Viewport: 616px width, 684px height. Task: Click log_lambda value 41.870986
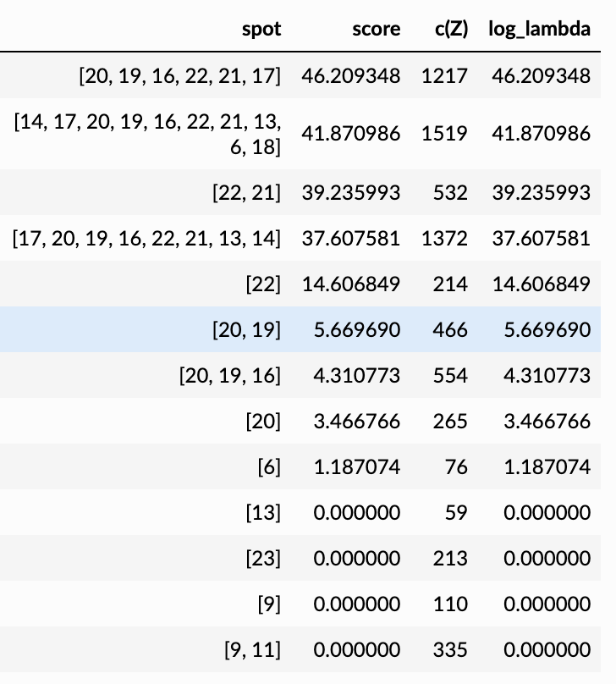[541, 134]
